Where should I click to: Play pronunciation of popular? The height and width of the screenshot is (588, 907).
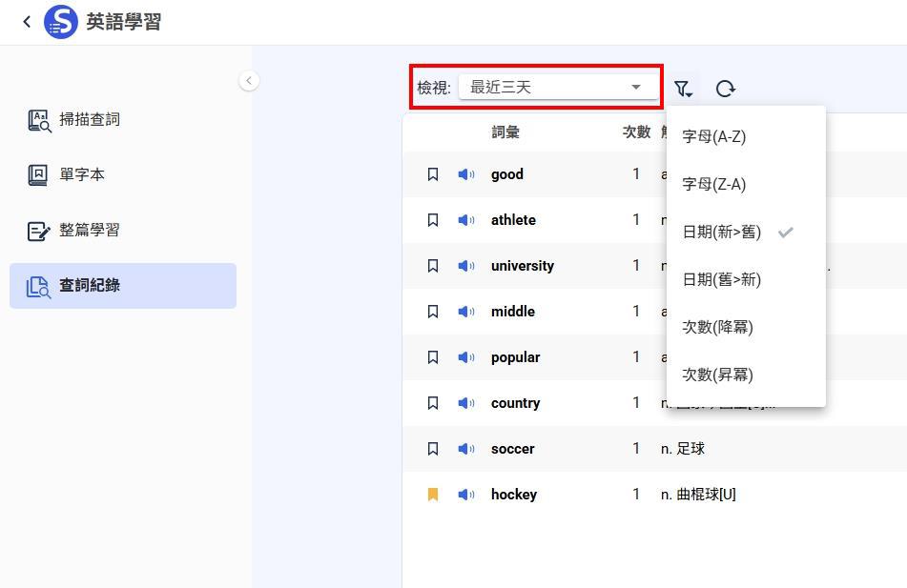point(465,357)
